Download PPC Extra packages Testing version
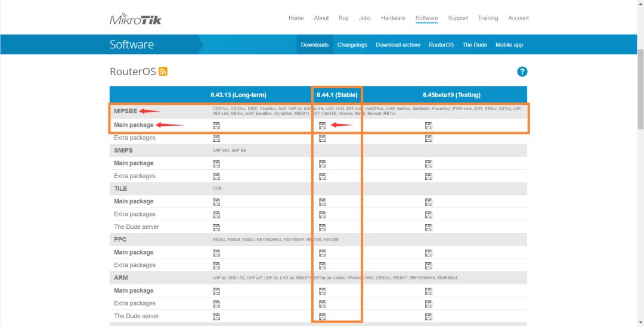644x326 pixels. 429,266
